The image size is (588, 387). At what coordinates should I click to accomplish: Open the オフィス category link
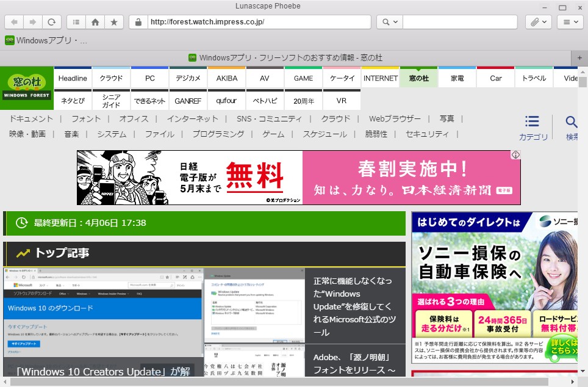tap(134, 118)
